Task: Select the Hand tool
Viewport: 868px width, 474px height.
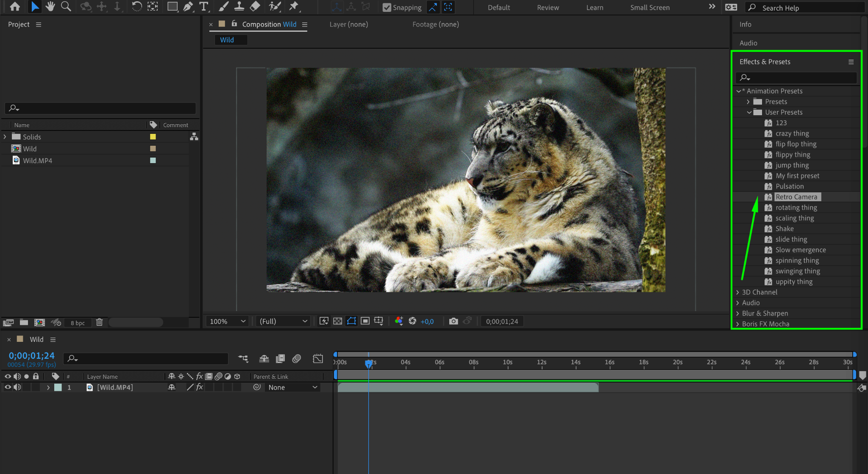Action: 50,6
